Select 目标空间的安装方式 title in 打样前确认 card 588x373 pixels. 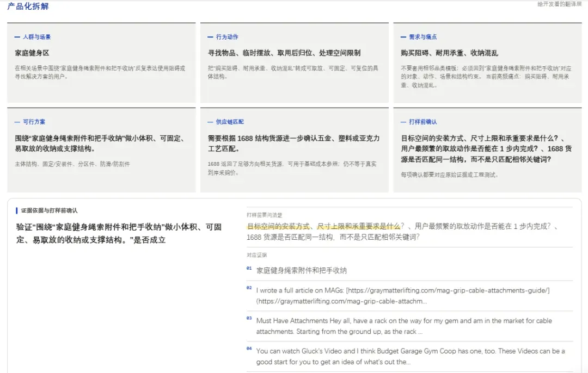pyautogui.click(x=486, y=148)
